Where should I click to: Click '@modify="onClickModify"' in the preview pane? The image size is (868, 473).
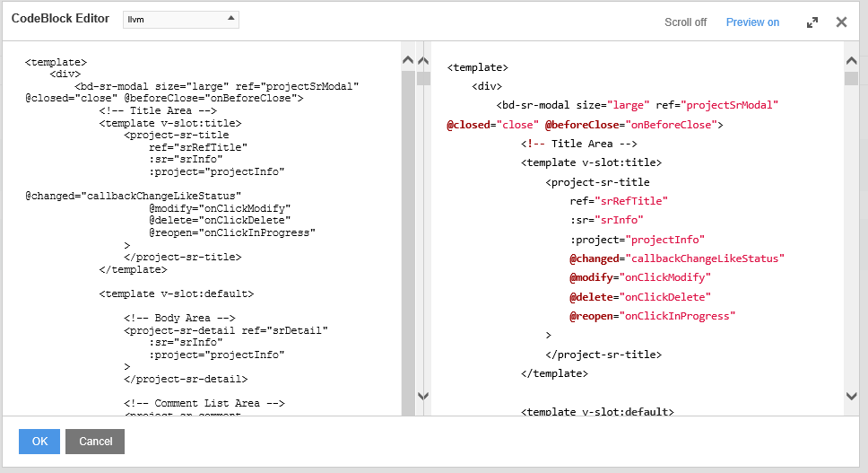(x=640, y=277)
